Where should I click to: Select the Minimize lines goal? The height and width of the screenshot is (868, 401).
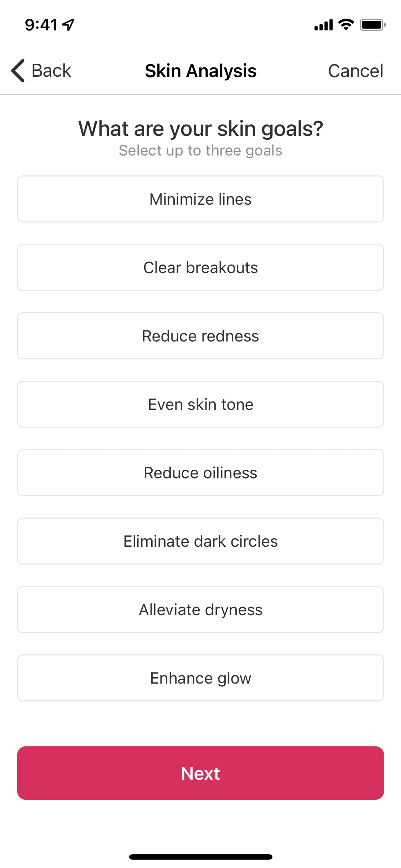tap(200, 199)
